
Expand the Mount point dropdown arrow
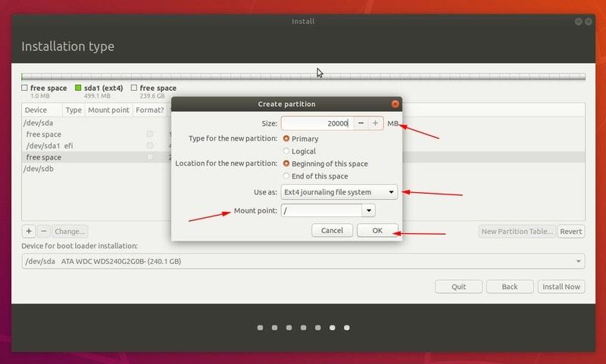pyautogui.click(x=368, y=210)
